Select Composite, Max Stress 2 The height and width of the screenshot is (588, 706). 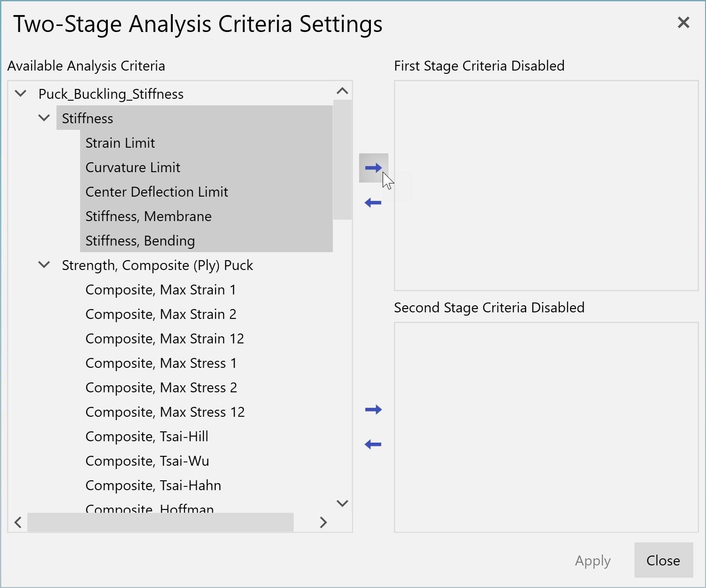[161, 388]
